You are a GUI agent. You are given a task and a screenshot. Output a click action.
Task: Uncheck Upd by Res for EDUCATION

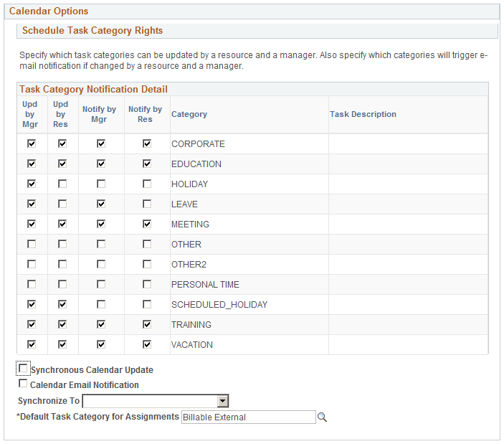point(62,164)
